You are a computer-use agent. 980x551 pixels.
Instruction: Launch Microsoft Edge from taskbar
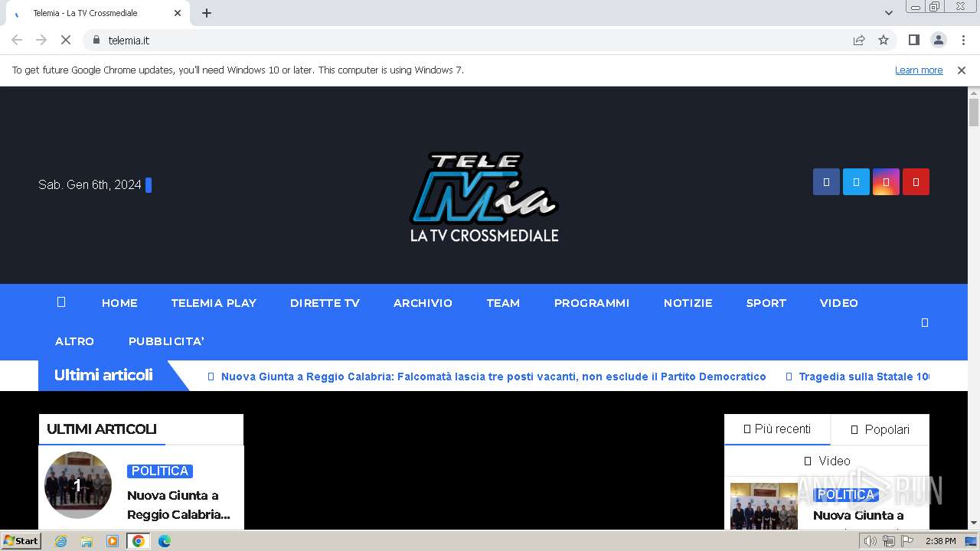click(x=164, y=541)
